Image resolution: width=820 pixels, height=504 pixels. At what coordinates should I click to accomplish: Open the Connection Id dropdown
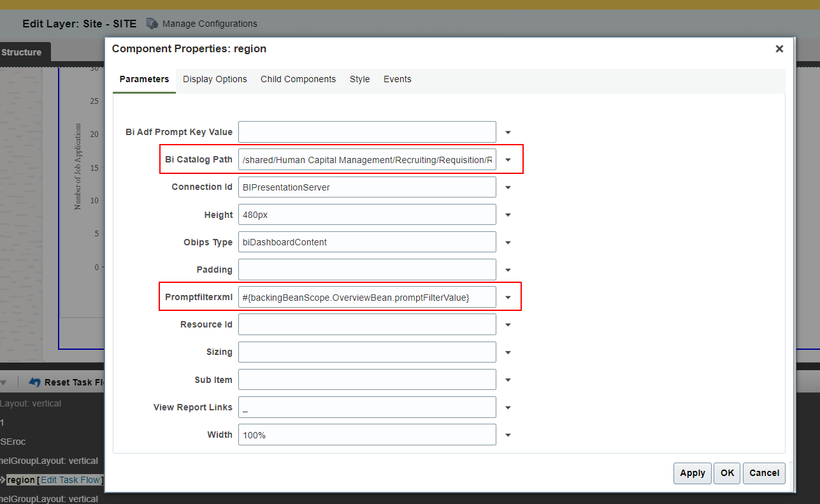tap(508, 187)
